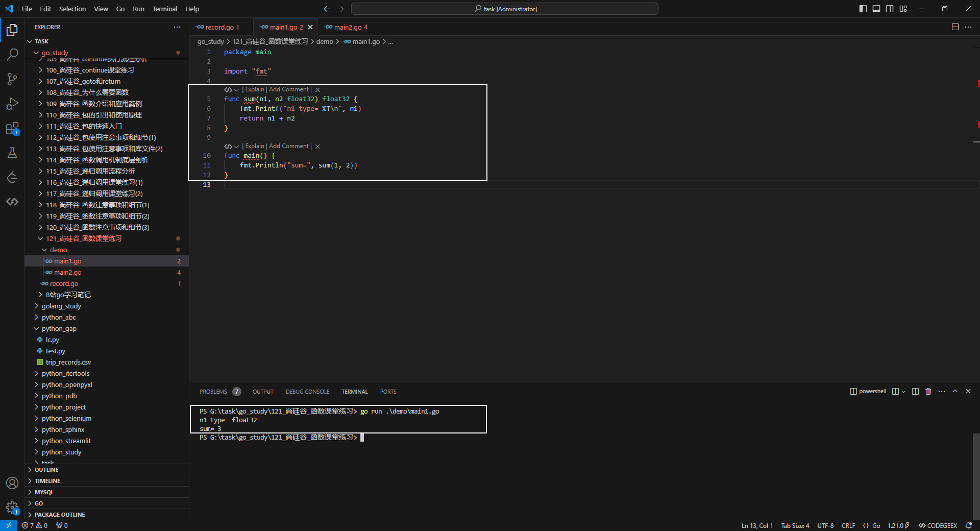Switch to the PORTS panel tab
This screenshot has width=980, height=531.
388,392
